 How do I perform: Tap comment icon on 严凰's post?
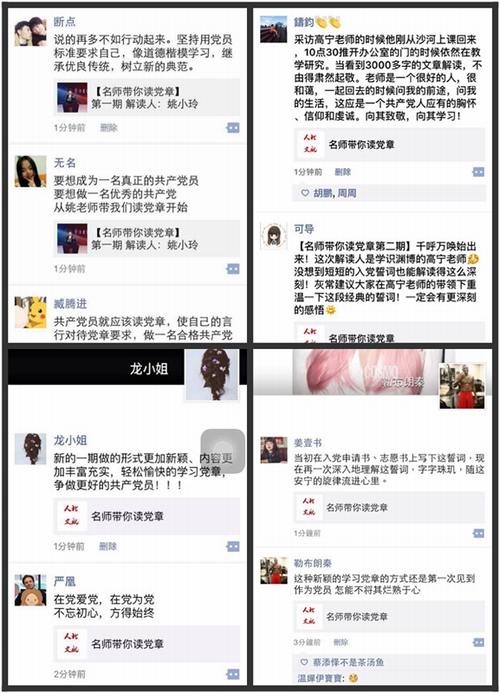click(233, 674)
